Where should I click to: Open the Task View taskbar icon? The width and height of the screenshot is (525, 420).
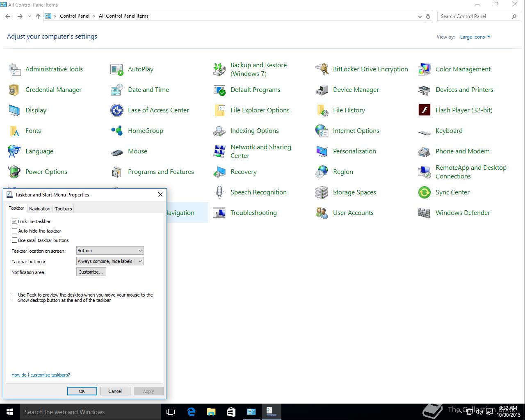point(171,412)
